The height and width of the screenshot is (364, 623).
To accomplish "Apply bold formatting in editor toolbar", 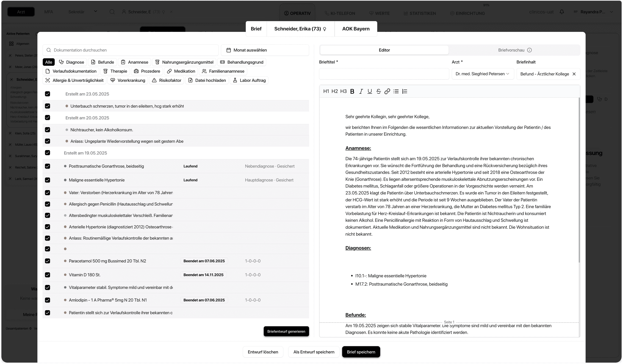I will click(352, 91).
